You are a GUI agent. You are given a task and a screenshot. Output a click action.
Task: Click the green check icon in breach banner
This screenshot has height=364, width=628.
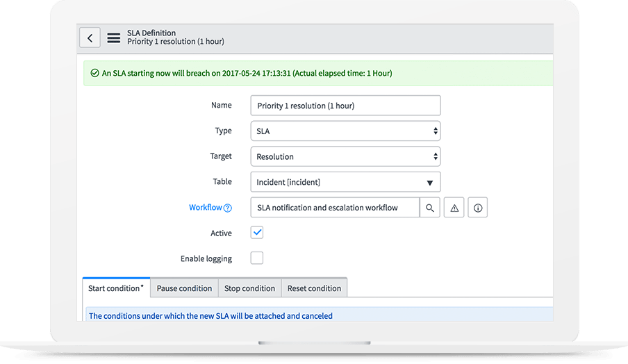click(94, 73)
